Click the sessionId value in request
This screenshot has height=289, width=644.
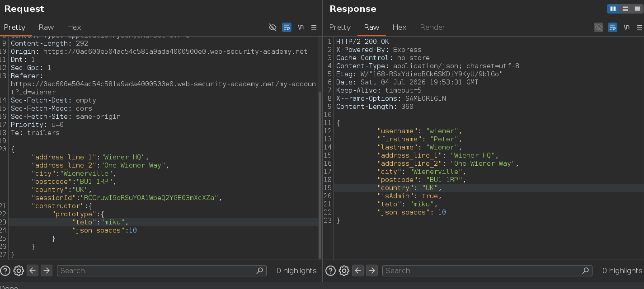[149, 198]
